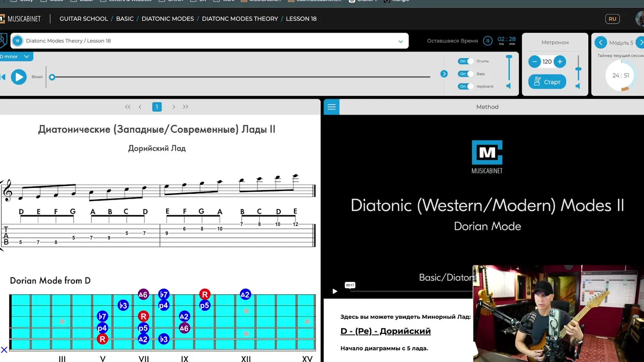Start the metronome with Старт button
This screenshot has height=362, width=644.
[547, 82]
